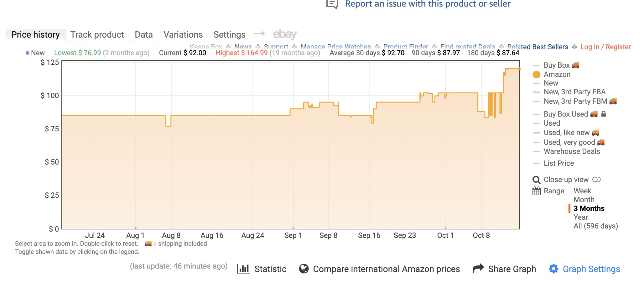The image size is (644, 304).
Task: Select All (596 days) range
Action: point(595,226)
